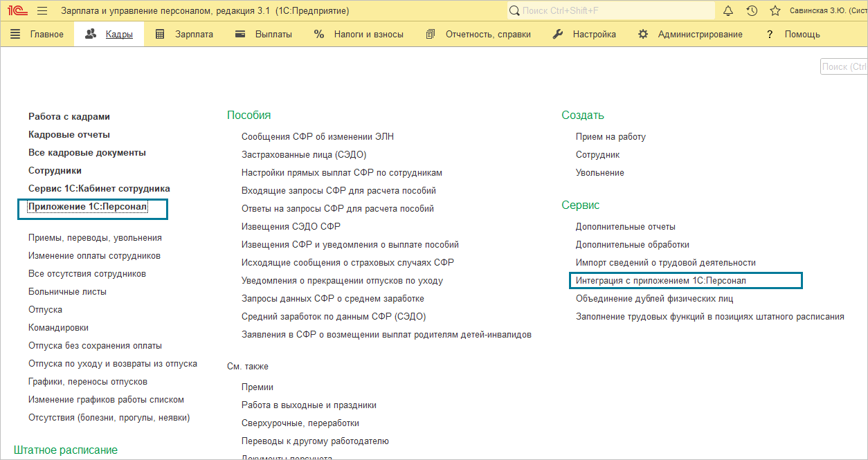Open Дополнительные отчеты
Viewport: 868px width, 460px height.
coord(626,227)
